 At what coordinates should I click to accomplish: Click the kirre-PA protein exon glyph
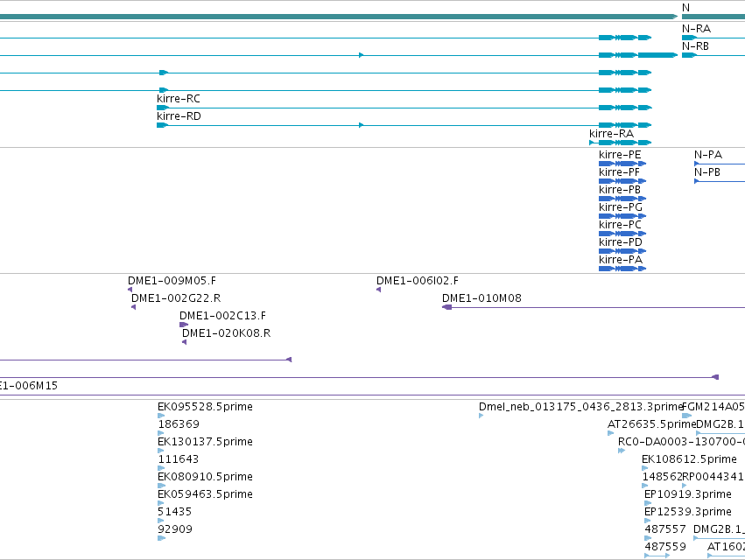(622, 269)
